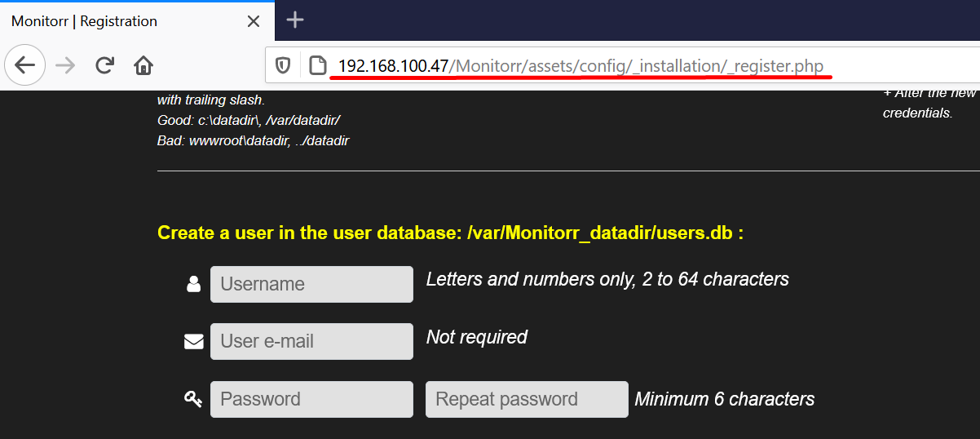Focus the Password input field
The image size is (980, 439).
311,399
